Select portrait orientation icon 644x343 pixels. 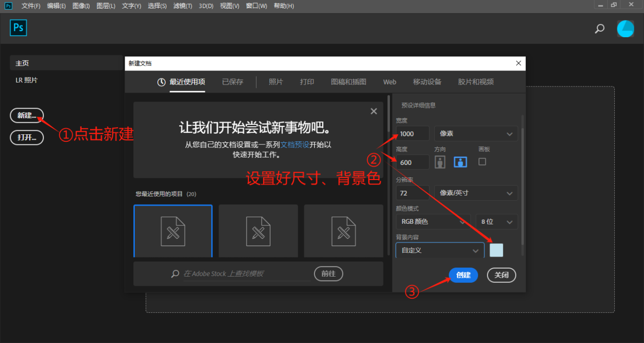[440, 162]
